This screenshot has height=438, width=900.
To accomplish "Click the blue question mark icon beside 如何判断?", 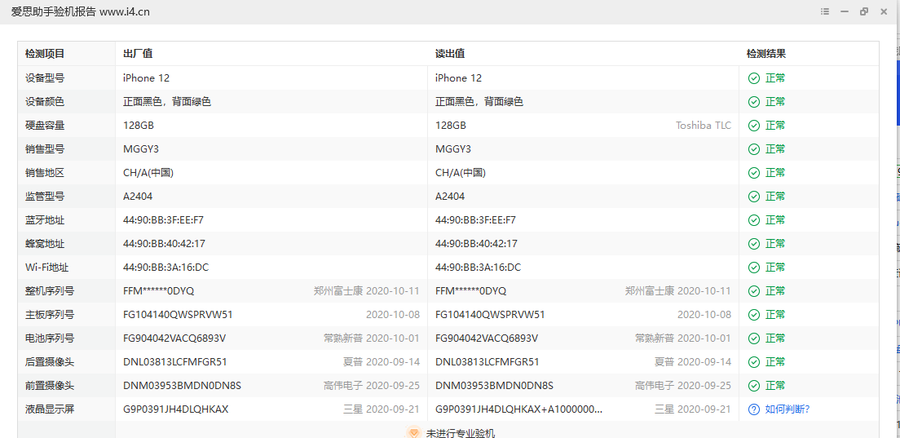I will point(754,409).
